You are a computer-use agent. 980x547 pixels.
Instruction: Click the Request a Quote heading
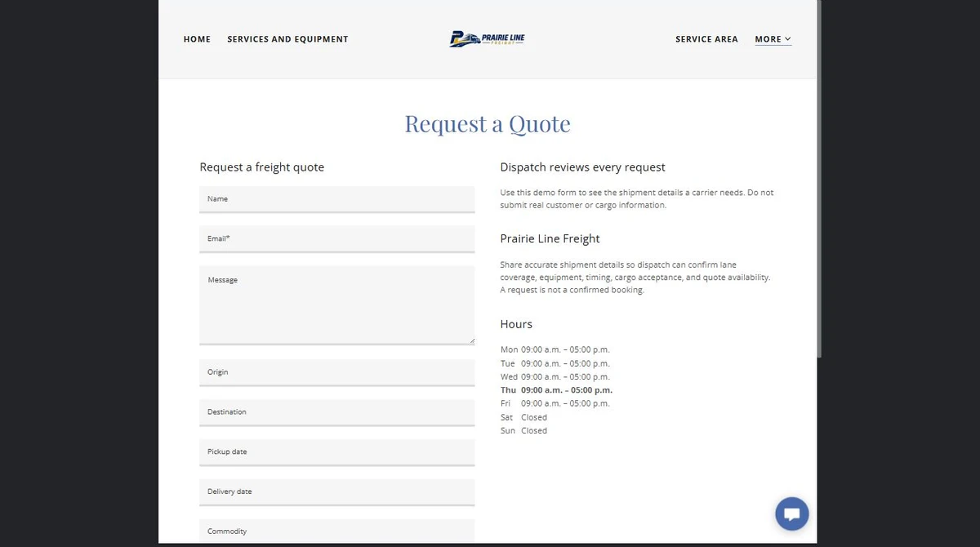[488, 124]
